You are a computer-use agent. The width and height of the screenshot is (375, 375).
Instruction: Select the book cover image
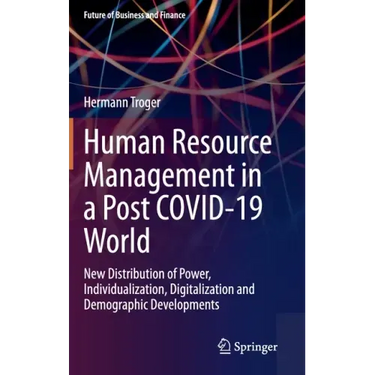pyautogui.click(x=187, y=187)
